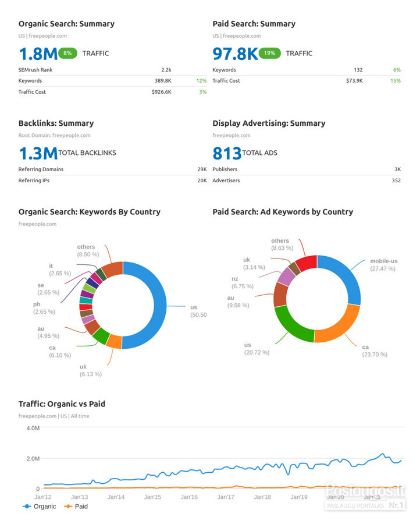420x524 pixels.
Task: Click the uk (6.13 %) label
Action: [91, 371]
